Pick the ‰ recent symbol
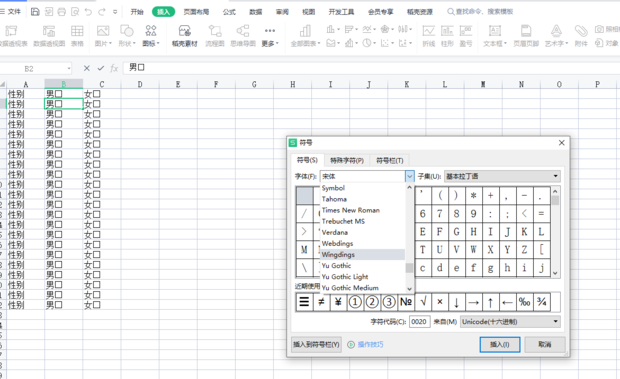Screen dimensions: 620x379 [525, 302]
